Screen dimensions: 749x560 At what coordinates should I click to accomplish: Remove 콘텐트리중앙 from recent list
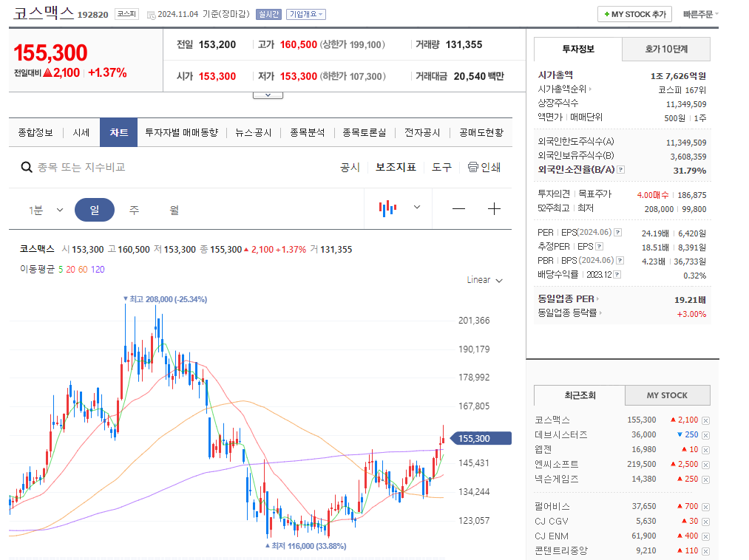click(705, 551)
